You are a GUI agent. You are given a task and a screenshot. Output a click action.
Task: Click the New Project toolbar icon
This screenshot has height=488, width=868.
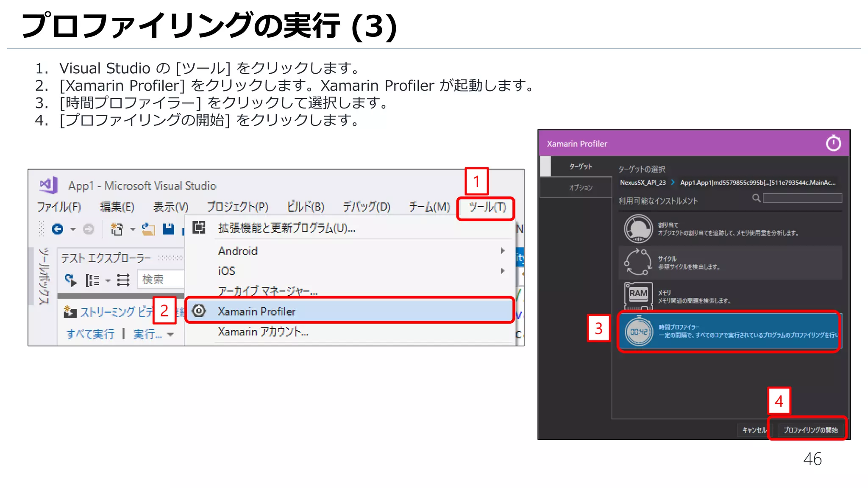(117, 229)
